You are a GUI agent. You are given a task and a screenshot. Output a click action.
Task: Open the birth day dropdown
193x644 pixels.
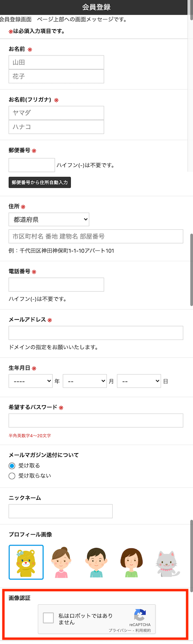139,381
